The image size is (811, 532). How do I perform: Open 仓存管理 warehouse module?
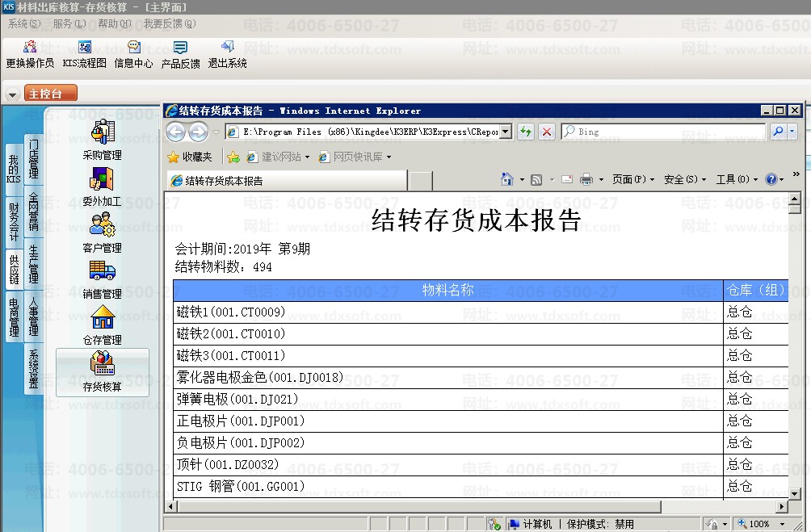tap(103, 325)
